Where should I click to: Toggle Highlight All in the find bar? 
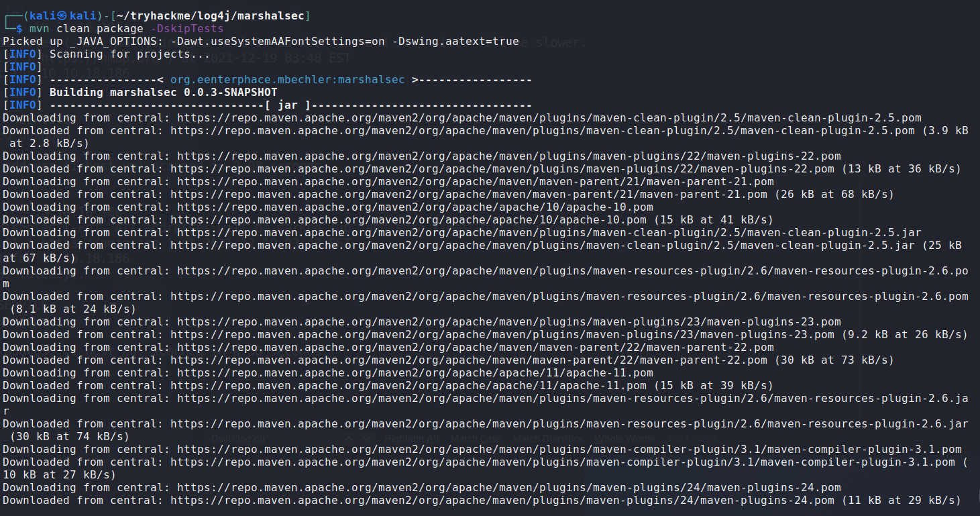[x=411, y=439]
